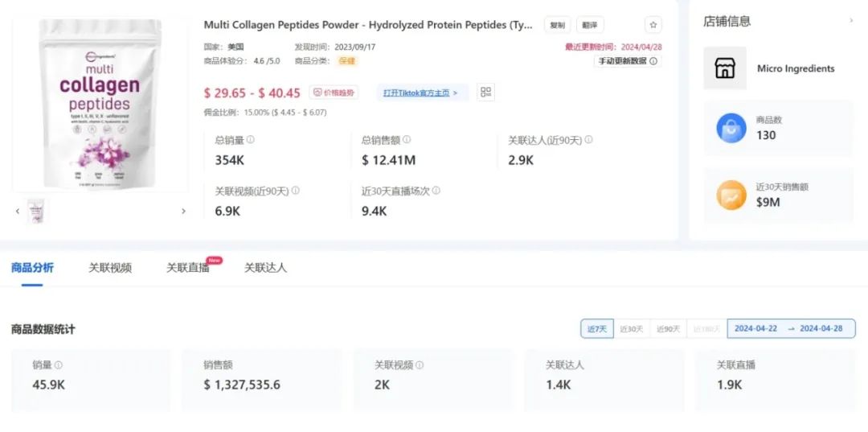This screenshot has height=432, width=868.
Task: Open the QR code icon next to Tiktok link
Action: pos(485,93)
